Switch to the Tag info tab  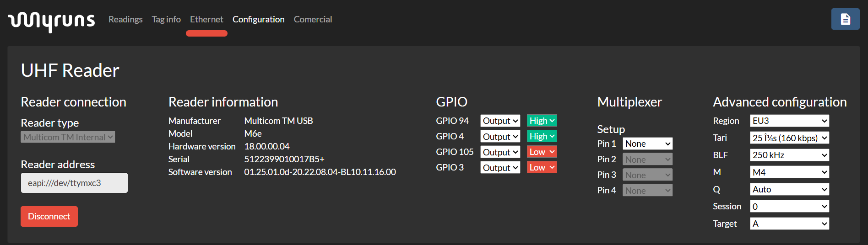point(166,19)
